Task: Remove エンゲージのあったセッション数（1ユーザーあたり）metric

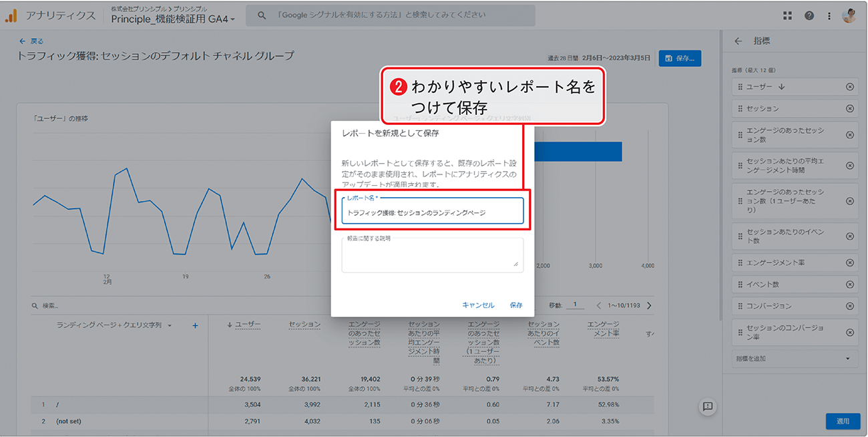Action: point(849,201)
